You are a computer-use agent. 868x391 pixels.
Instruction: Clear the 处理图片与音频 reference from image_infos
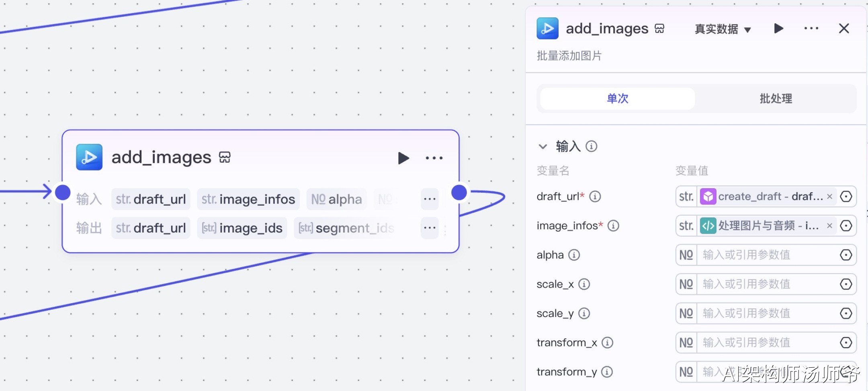829,226
